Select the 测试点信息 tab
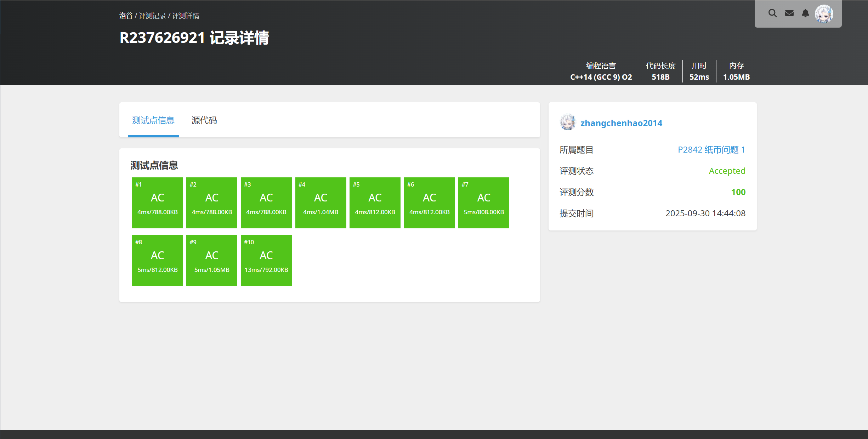Image resolution: width=868 pixels, height=439 pixels. 153,120
